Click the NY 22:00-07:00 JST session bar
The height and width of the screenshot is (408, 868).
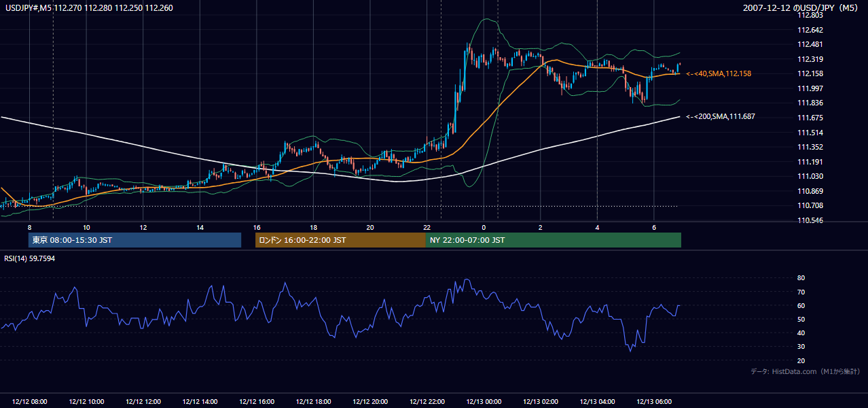click(x=554, y=240)
